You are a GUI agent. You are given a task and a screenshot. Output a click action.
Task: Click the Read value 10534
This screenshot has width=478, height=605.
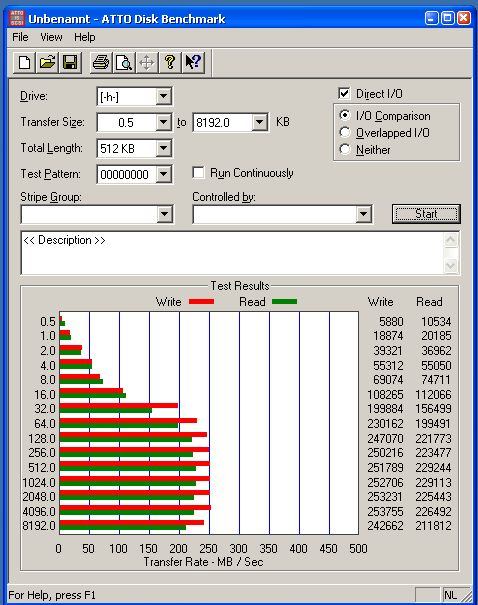(436, 321)
